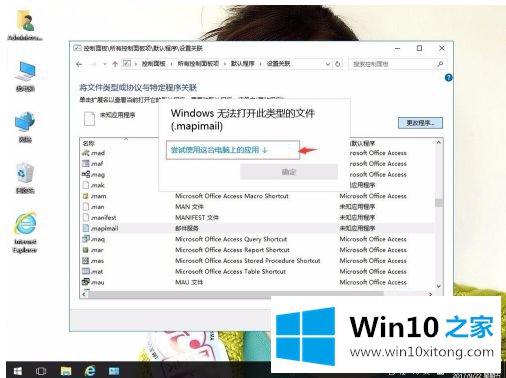Open the Internet Explorer desktop icon
506x378 pixels.
pos(25,232)
